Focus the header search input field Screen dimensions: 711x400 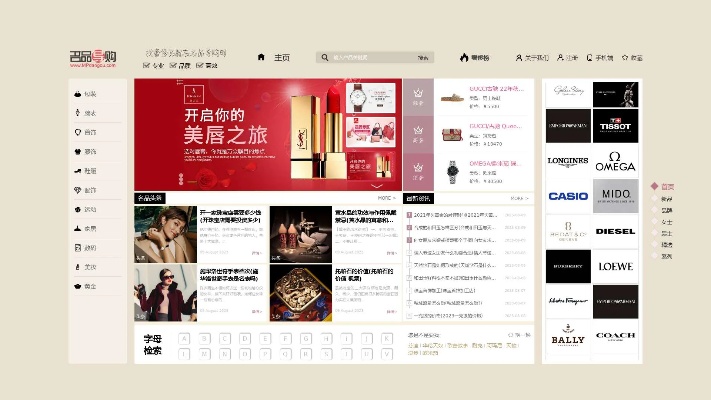click(x=375, y=58)
